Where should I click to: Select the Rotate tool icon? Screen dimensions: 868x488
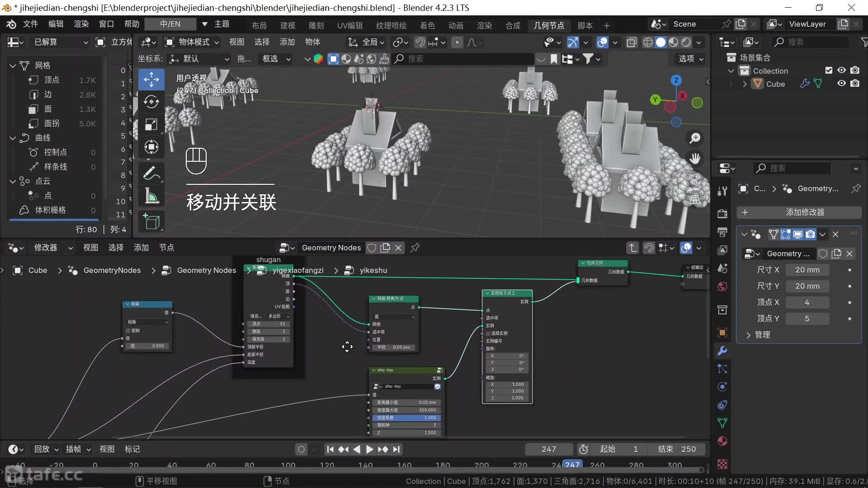tap(151, 102)
